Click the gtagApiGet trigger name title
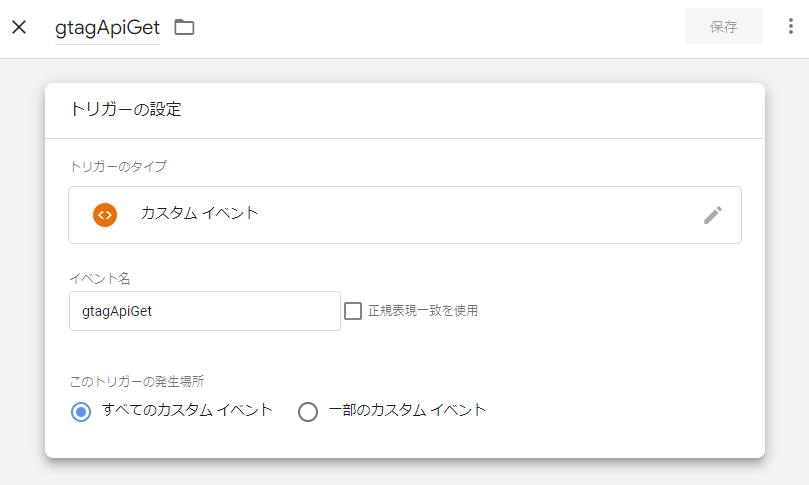This screenshot has height=485, width=809. tap(107, 27)
